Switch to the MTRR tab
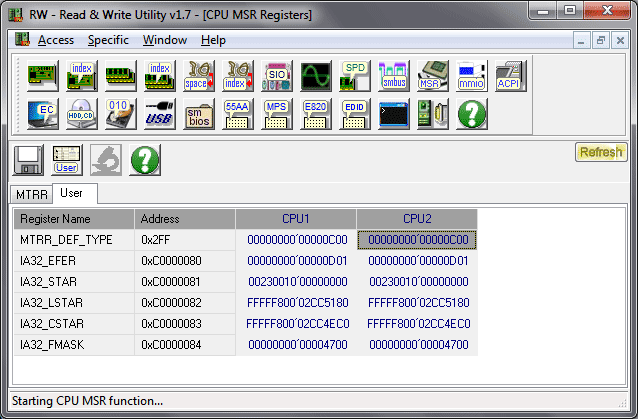 click(x=32, y=194)
